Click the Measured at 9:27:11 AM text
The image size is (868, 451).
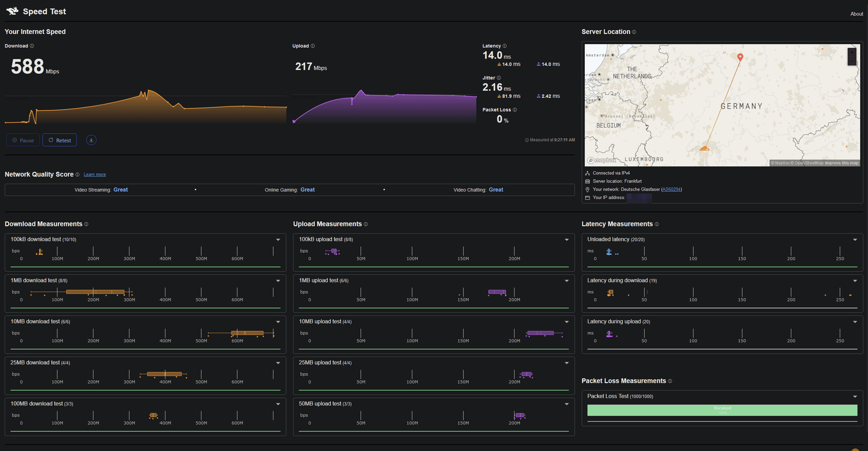[550, 140]
